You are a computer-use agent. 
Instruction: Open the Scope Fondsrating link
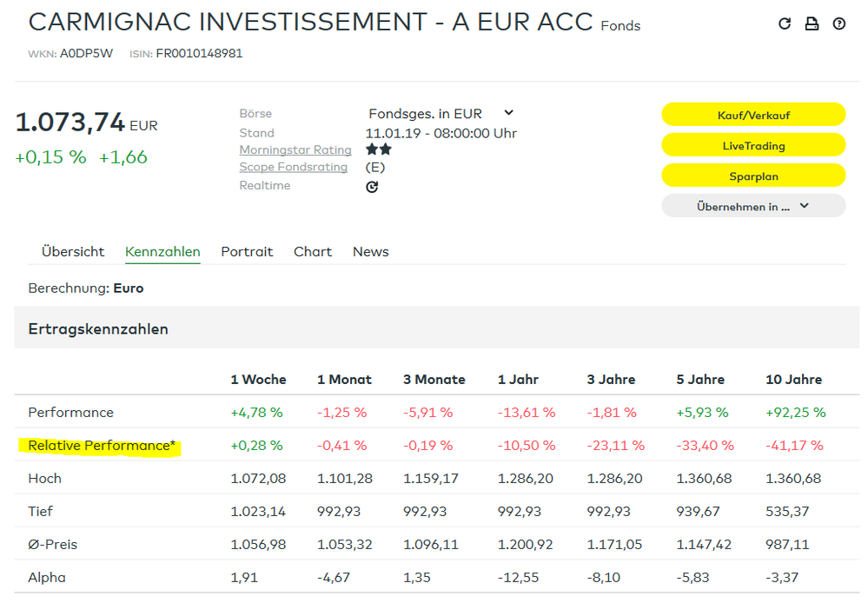pos(293,168)
